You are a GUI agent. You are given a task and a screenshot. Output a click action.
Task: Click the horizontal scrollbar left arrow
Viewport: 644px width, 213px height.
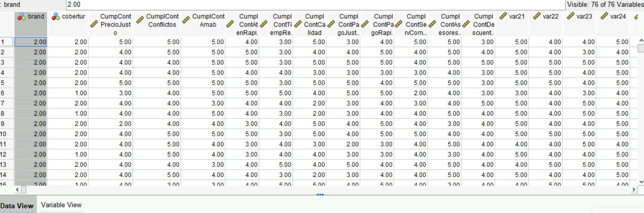[x=17, y=189]
